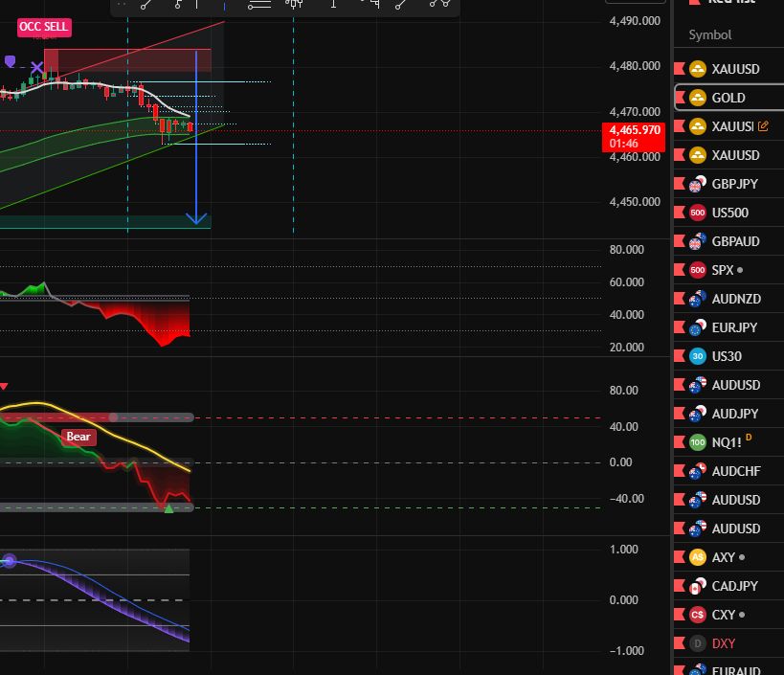Click the floating toolbar's dotted drag handle
784x675 pixels.
point(121,5)
